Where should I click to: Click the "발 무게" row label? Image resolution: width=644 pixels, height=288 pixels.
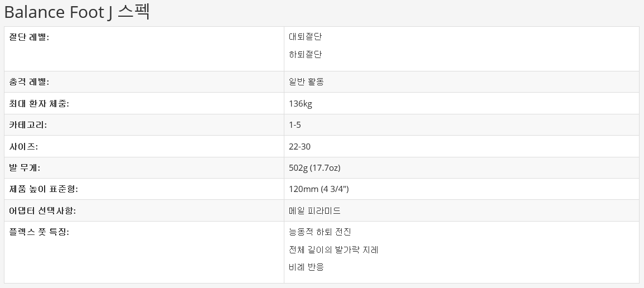(x=25, y=168)
